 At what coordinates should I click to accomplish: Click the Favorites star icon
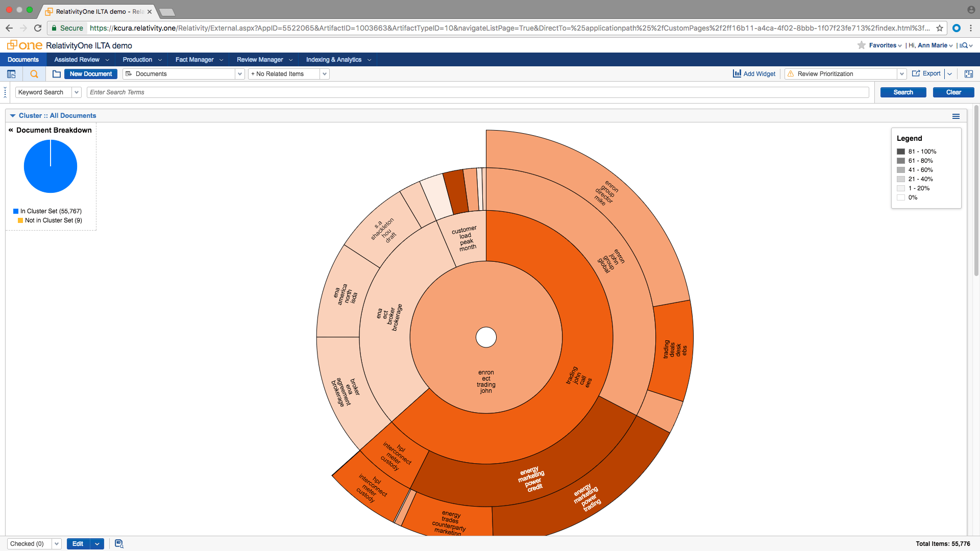pos(862,45)
